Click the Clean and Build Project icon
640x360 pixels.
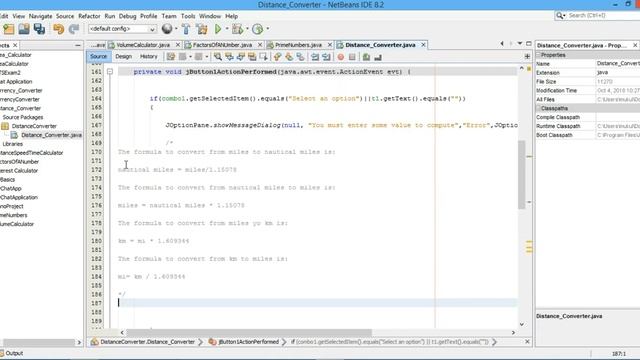[202, 29]
